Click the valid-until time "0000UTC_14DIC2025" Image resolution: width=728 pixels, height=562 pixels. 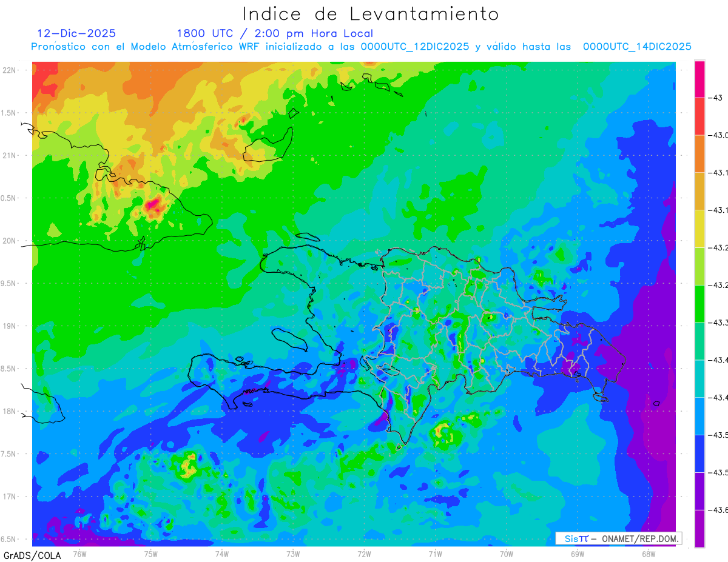coord(637,47)
